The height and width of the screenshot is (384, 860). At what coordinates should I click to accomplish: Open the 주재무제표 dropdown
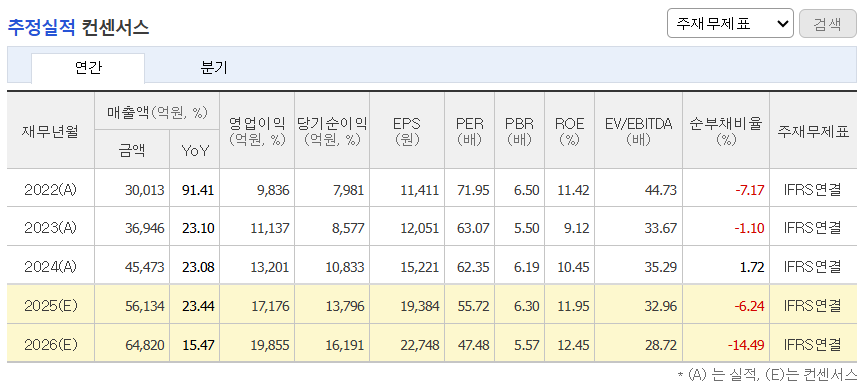pos(730,23)
